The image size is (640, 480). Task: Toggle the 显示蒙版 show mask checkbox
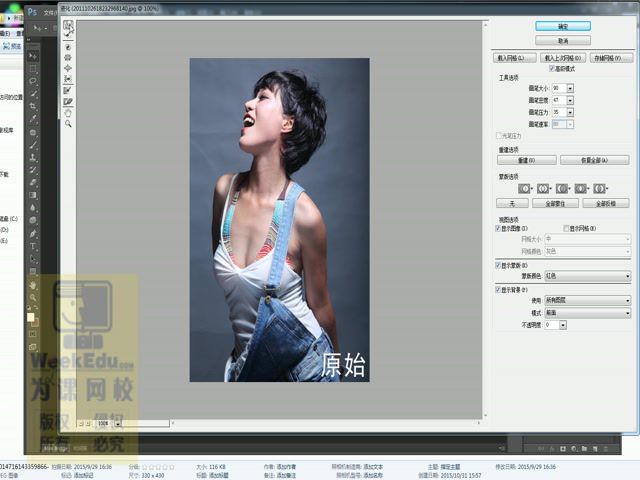(x=498, y=265)
